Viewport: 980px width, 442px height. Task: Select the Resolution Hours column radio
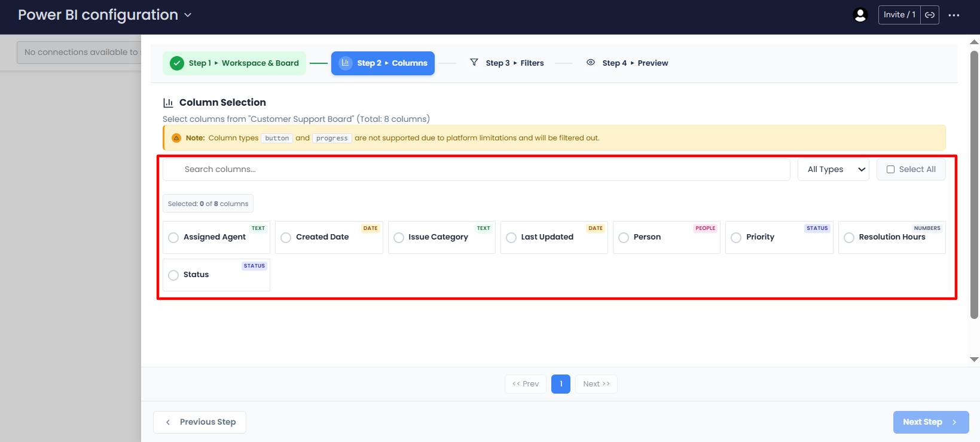[x=849, y=238]
